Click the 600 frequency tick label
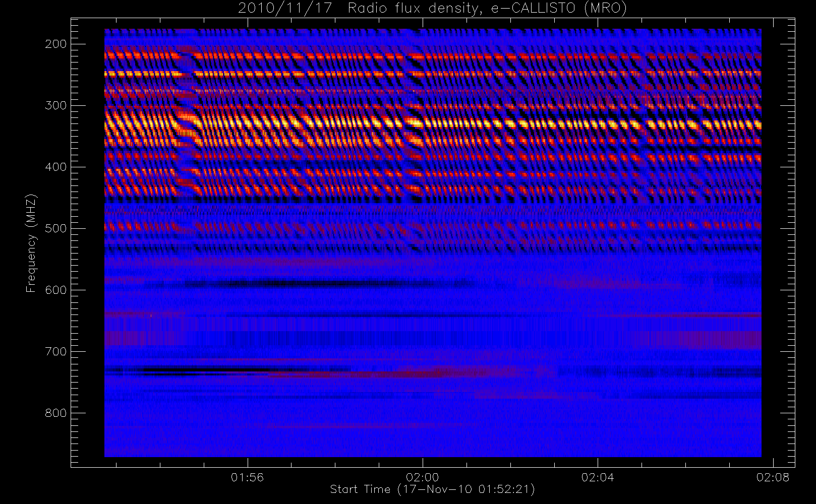The width and height of the screenshot is (816, 504). [56, 290]
